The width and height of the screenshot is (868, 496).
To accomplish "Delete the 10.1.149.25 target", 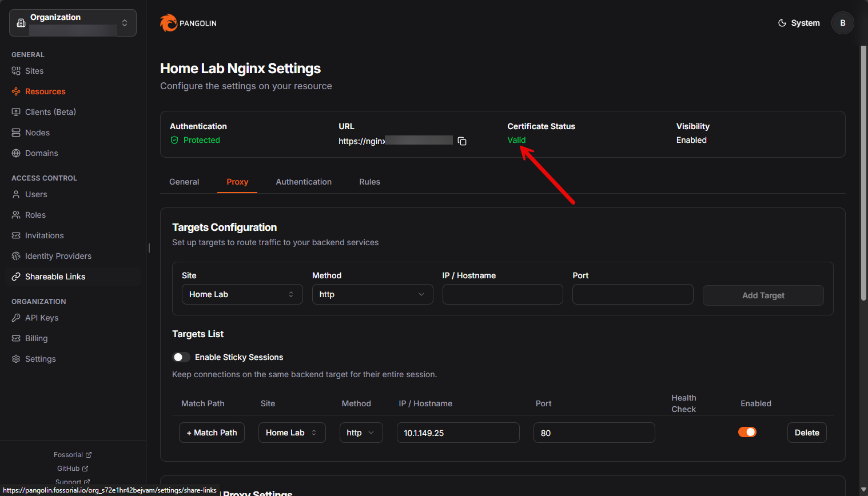I will [x=807, y=433].
